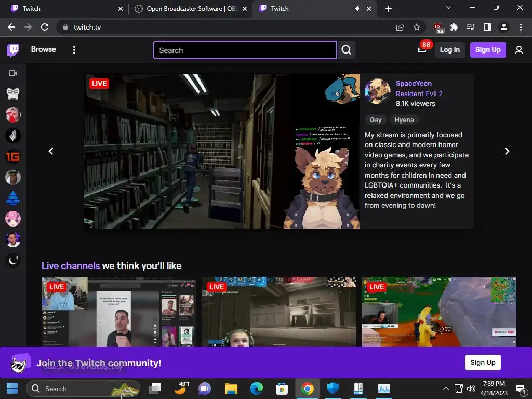The height and width of the screenshot is (399, 532).
Task: Expand the followed channels camera icon in the sidebar
Action: pyautogui.click(x=13, y=73)
